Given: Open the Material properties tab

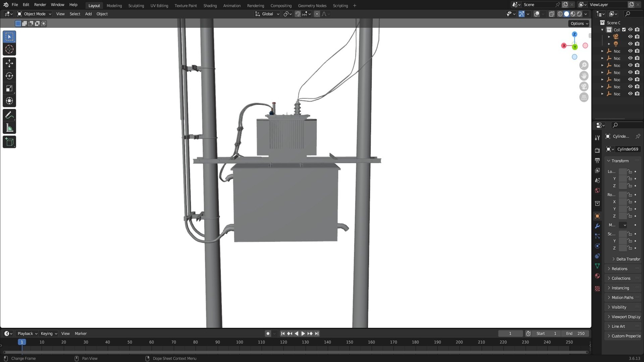Looking at the screenshot, I should [597, 276].
